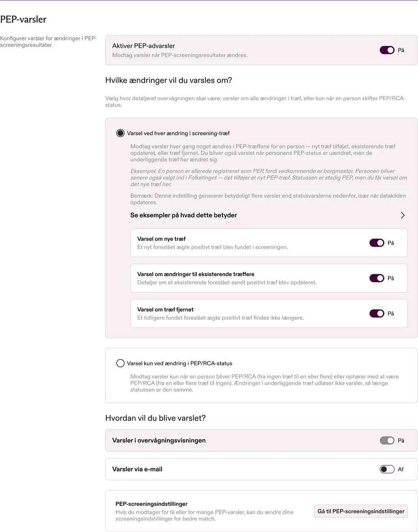Select radio Varsel ved hver ændring i screening-træf

click(120, 133)
